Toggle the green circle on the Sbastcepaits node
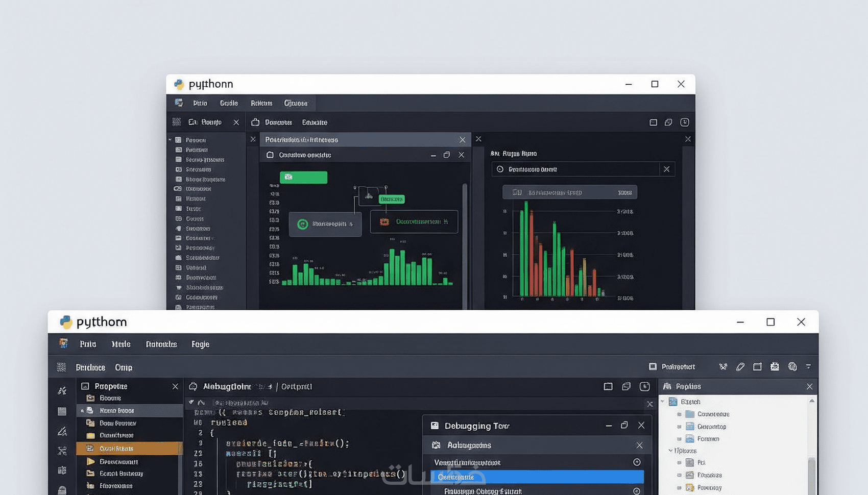 click(302, 224)
